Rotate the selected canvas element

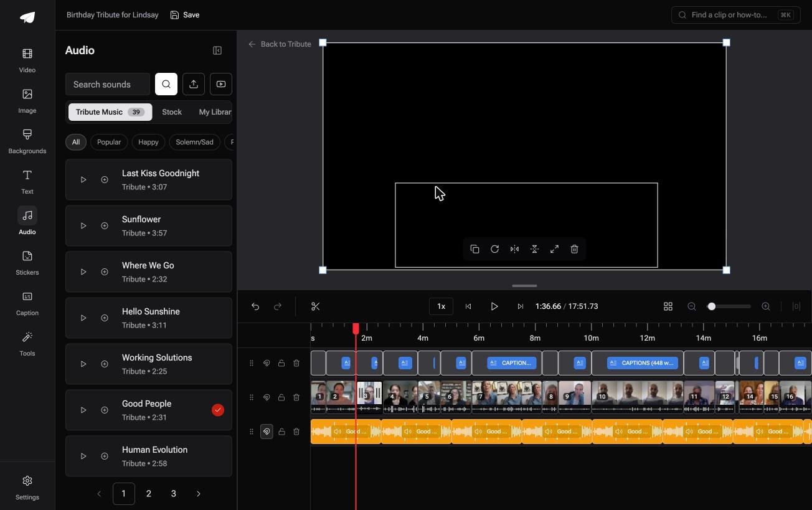coord(494,249)
